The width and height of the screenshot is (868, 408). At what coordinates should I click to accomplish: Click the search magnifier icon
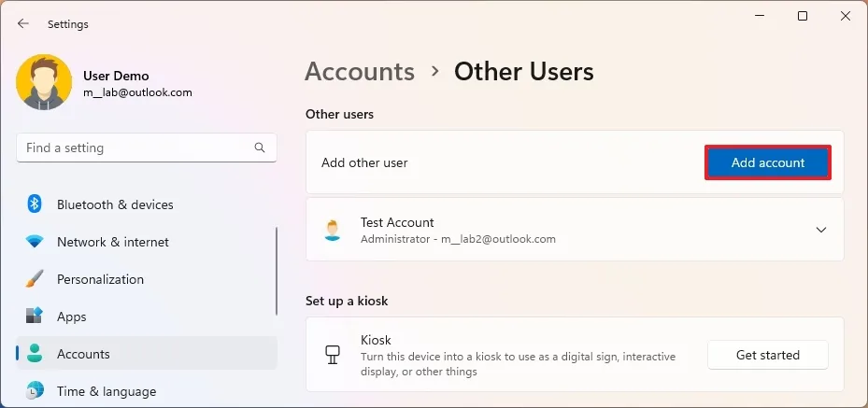tap(260, 148)
